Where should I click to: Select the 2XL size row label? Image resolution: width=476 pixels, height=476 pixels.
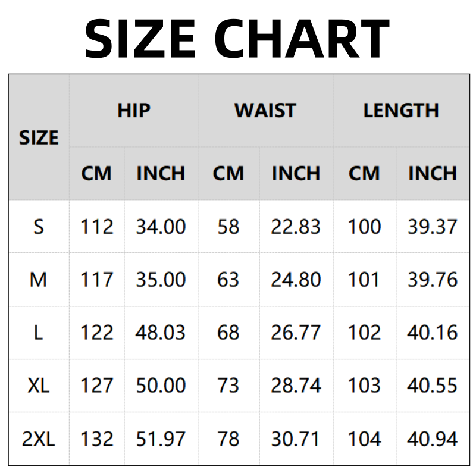[x=39, y=439]
